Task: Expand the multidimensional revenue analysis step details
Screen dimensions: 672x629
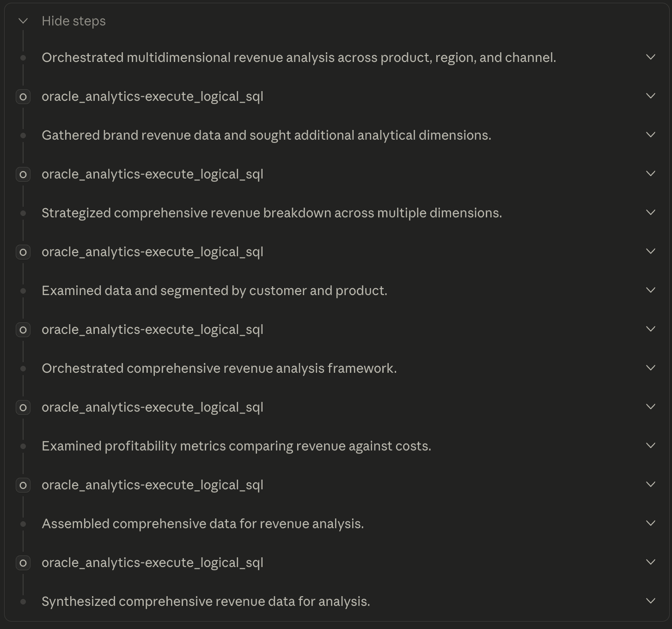Action: click(x=651, y=57)
